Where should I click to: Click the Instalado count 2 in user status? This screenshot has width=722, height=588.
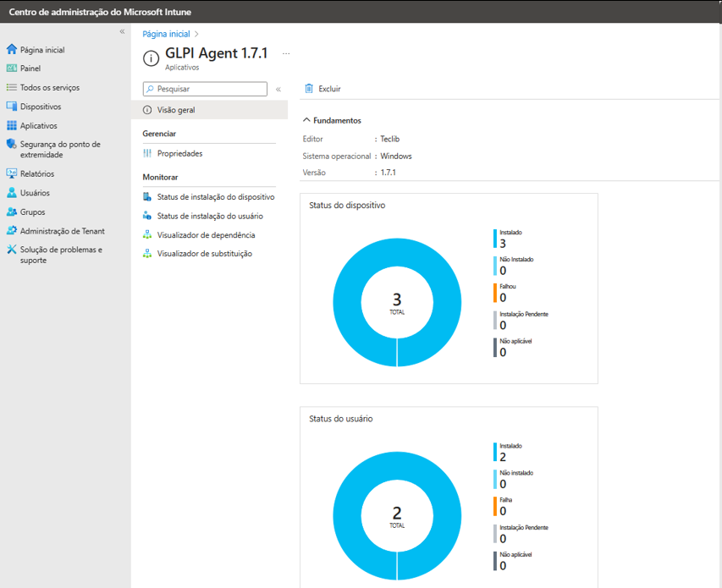click(503, 457)
